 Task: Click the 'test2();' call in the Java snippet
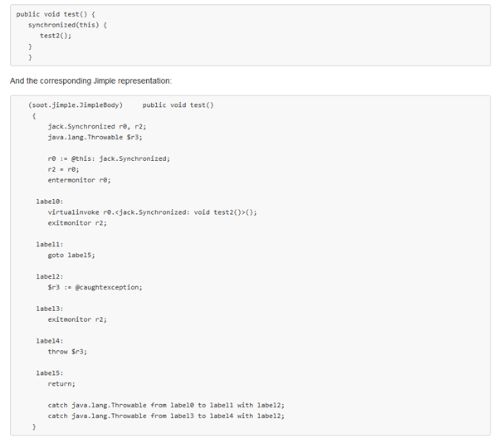pos(56,36)
